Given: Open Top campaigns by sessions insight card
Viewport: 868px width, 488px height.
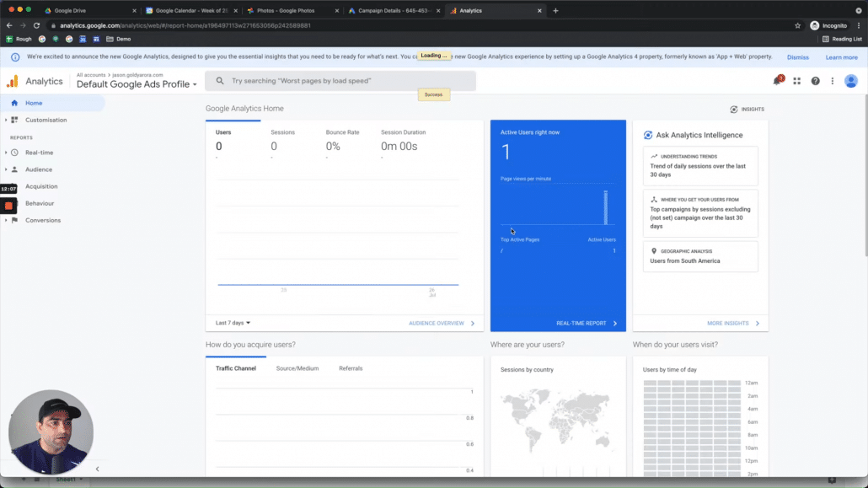Looking at the screenshot, I should coord(700,213).
